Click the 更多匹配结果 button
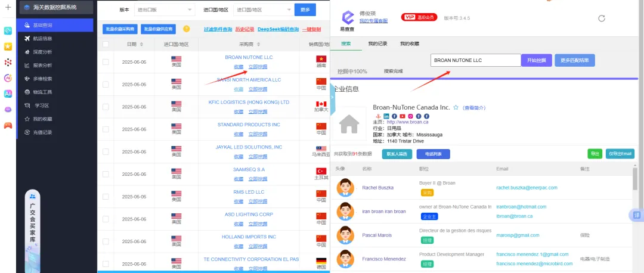Screen dimensions: 644x273 pos(575,60)
